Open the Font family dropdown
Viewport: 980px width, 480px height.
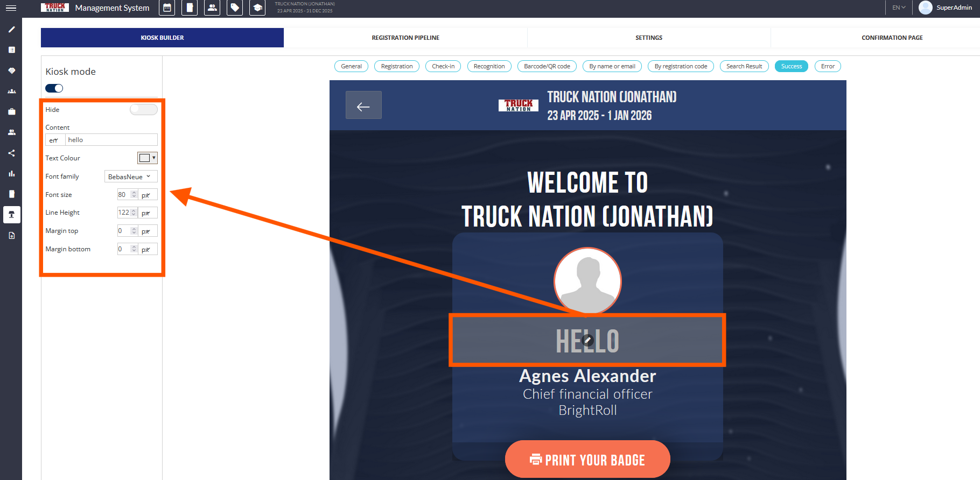click(130, 177)
